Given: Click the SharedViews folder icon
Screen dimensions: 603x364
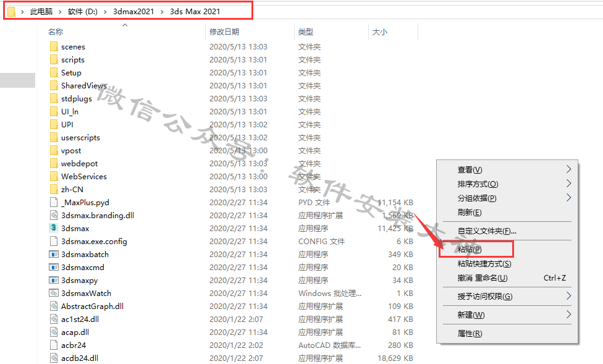Looking at the screenshot, I should tap(54, 85).
